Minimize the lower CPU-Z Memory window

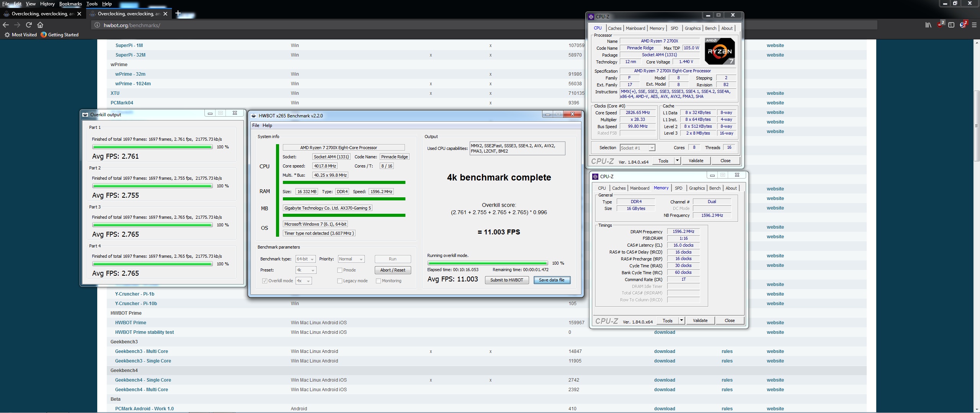click(x=712, y=175)
